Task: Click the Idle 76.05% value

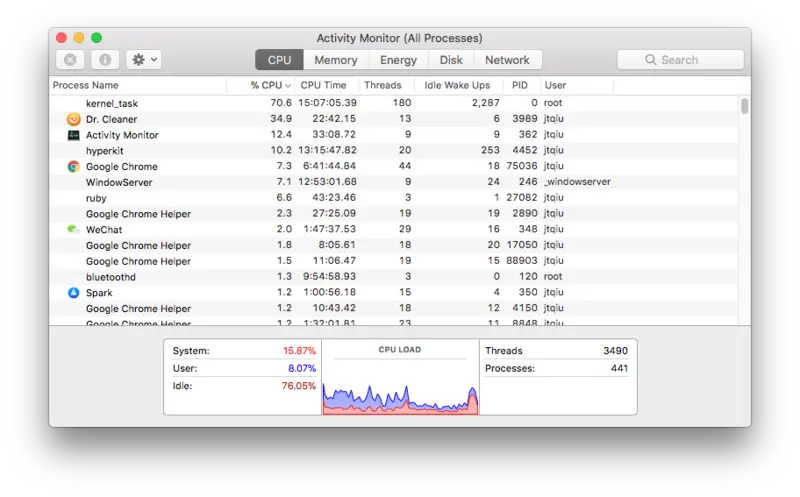Action: click(x=299, y=386)
